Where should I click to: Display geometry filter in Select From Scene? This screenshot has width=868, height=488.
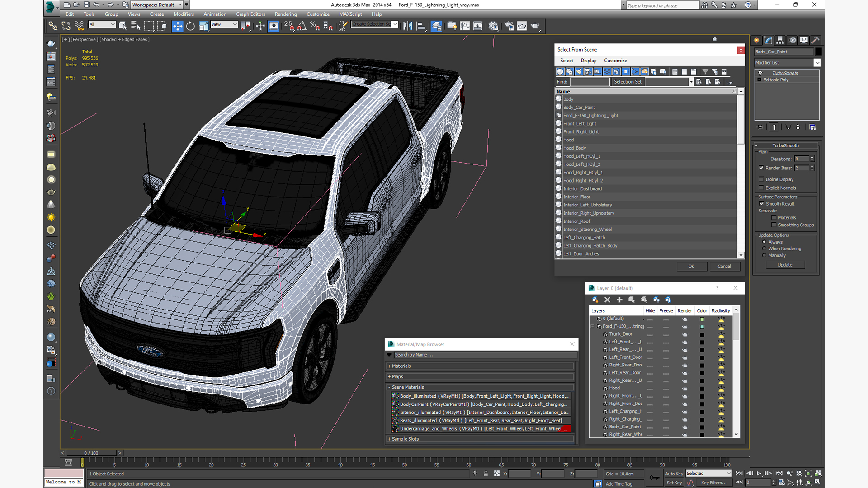(560, 71)
